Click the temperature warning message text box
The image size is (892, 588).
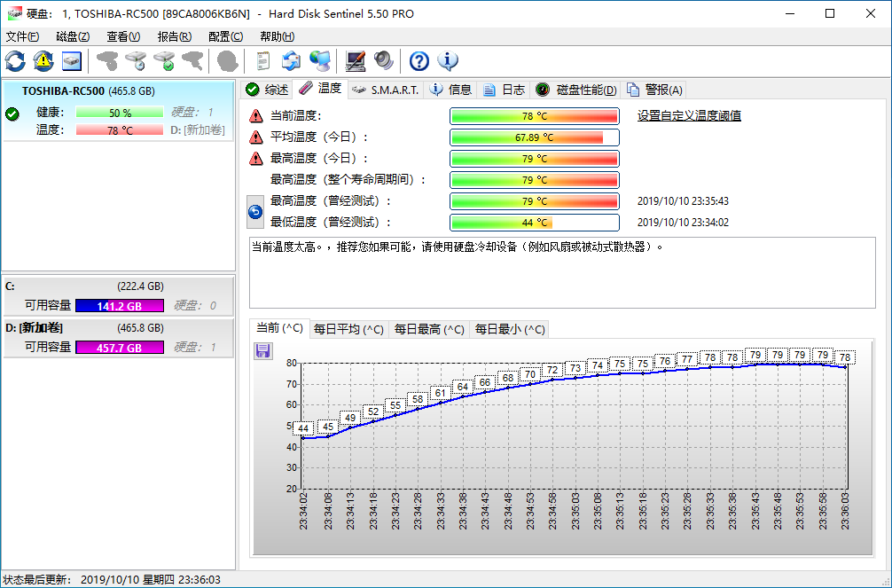pos(562,272)
